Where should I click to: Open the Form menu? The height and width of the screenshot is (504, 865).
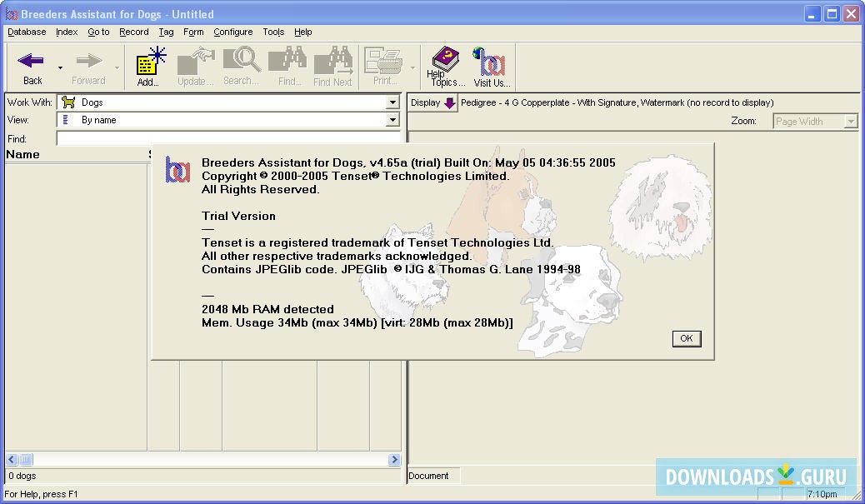193,32
